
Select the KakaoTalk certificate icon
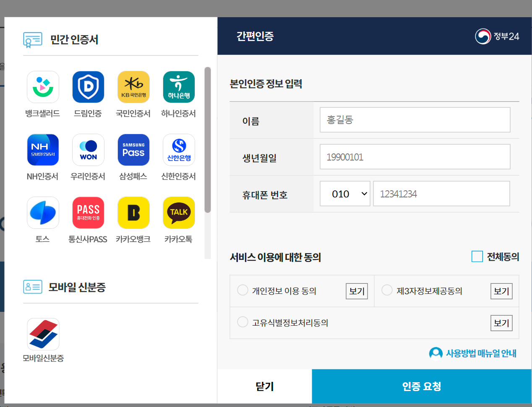pyautogui.click(x=179, y=213)
